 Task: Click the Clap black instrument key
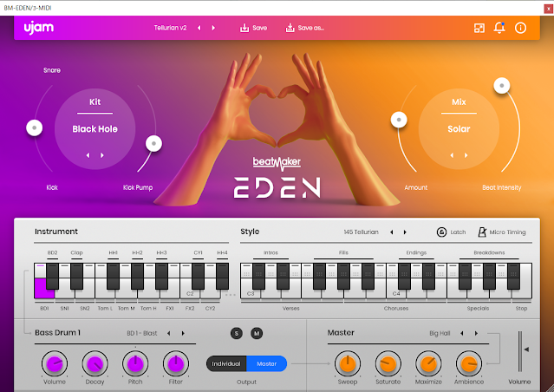point(76,276)
